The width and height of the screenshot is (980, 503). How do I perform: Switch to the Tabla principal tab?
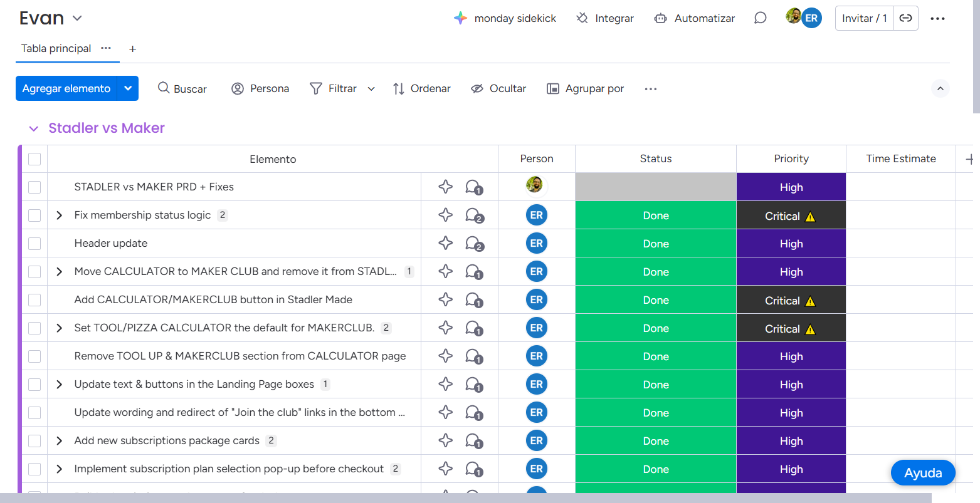click(56, 48)
